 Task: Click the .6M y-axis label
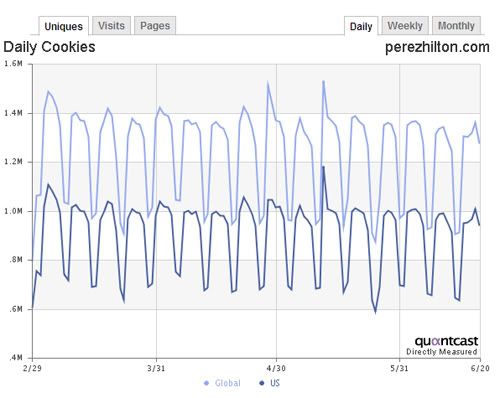tap(15, 309)
